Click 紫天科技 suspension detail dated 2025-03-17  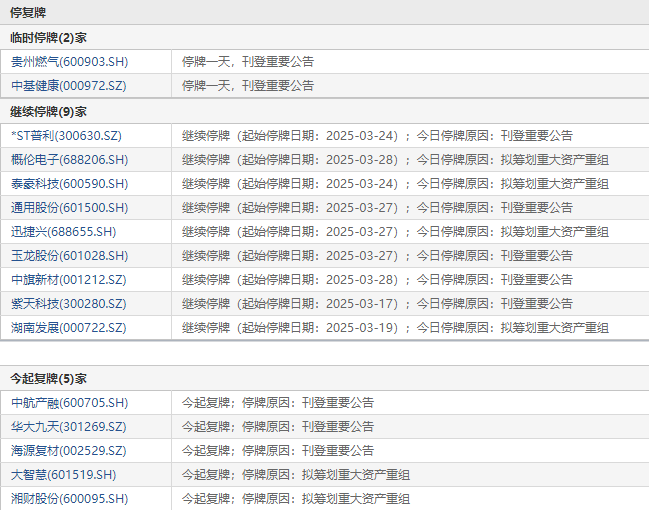(x=377, y=304)
